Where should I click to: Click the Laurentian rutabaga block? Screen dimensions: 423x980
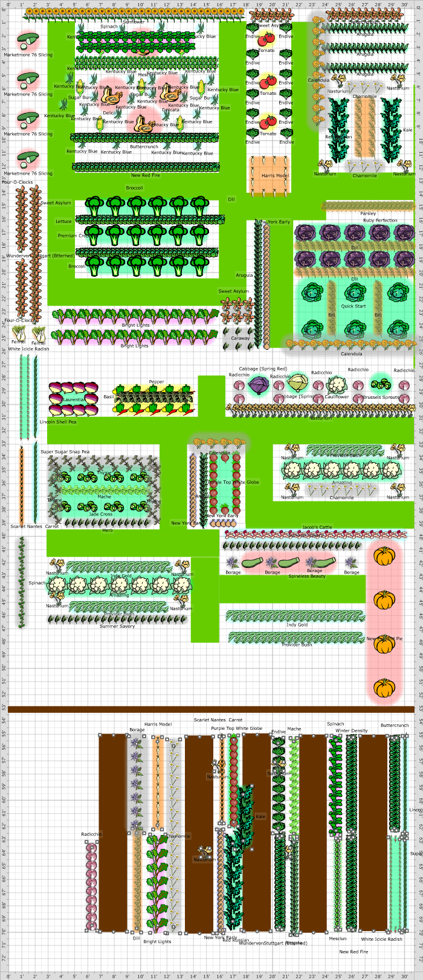tap(74, 399)
